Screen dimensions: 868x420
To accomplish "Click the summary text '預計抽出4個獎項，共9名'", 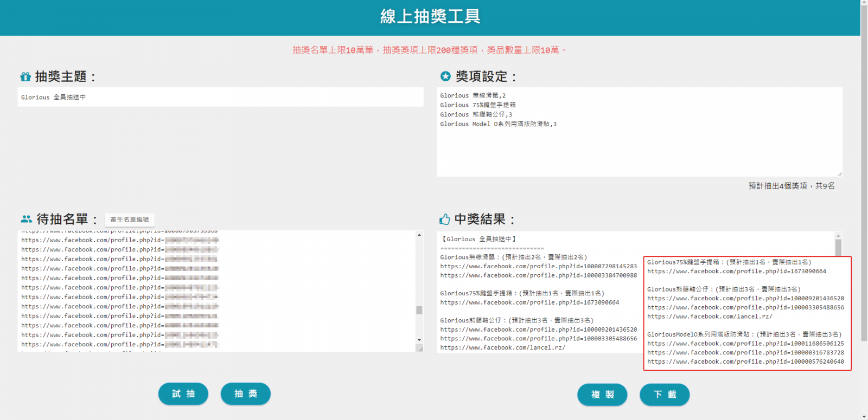I will tap(792, 186).
